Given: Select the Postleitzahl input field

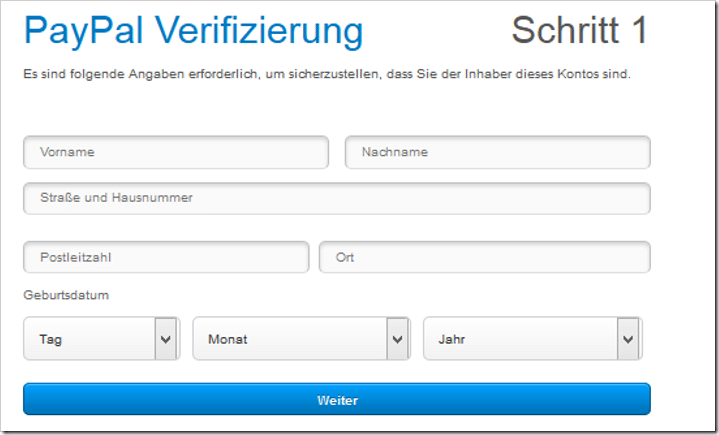Looking at the screenshot, I should coord(166,257).
